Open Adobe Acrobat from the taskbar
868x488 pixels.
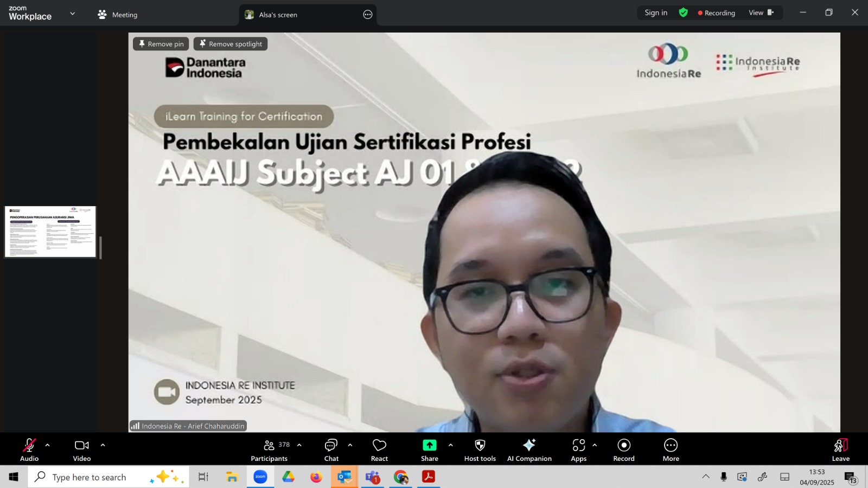[429, 477]
